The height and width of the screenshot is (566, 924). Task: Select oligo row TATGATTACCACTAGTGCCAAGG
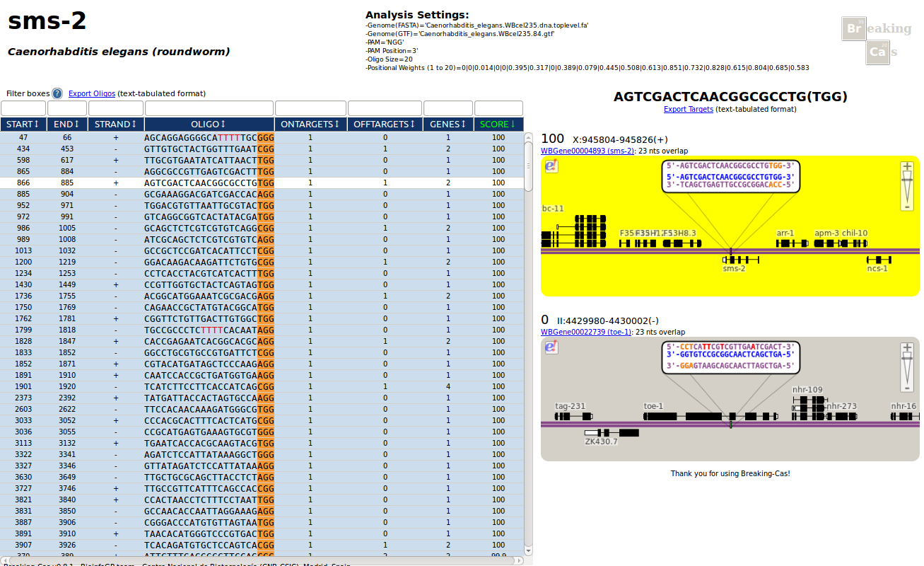point(262,398)
